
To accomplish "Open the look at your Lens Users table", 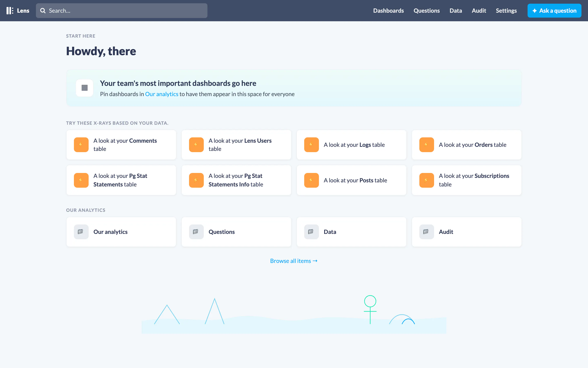I will (x=236, y=145).
